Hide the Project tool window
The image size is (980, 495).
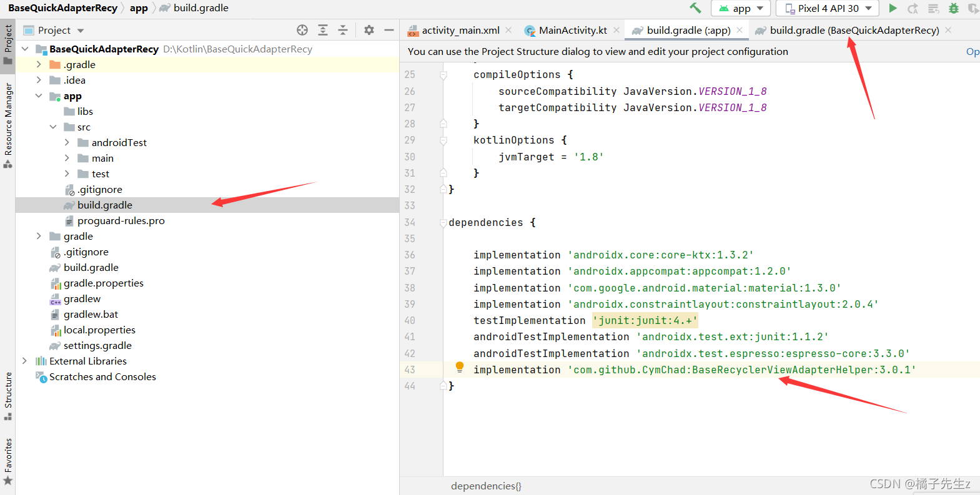(389, 30)
